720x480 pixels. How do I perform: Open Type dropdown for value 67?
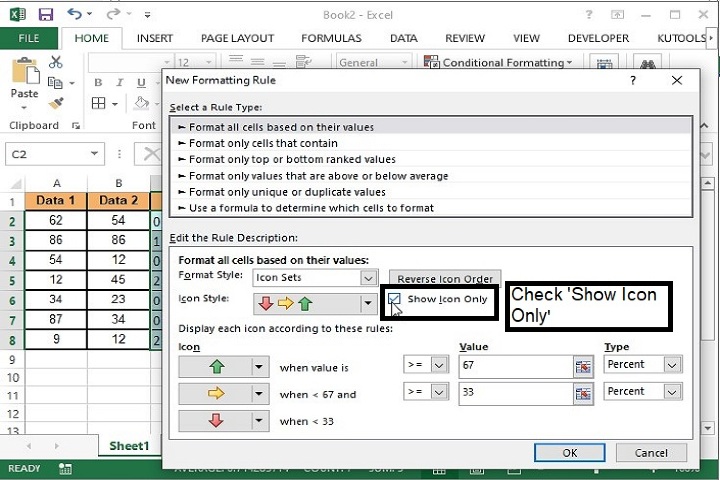click(672, 365)
